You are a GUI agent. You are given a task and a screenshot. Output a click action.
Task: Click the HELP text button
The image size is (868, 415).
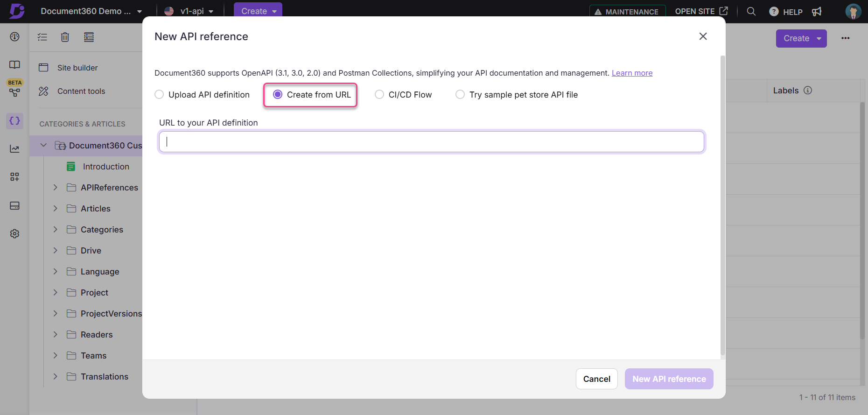coord(793,12)
